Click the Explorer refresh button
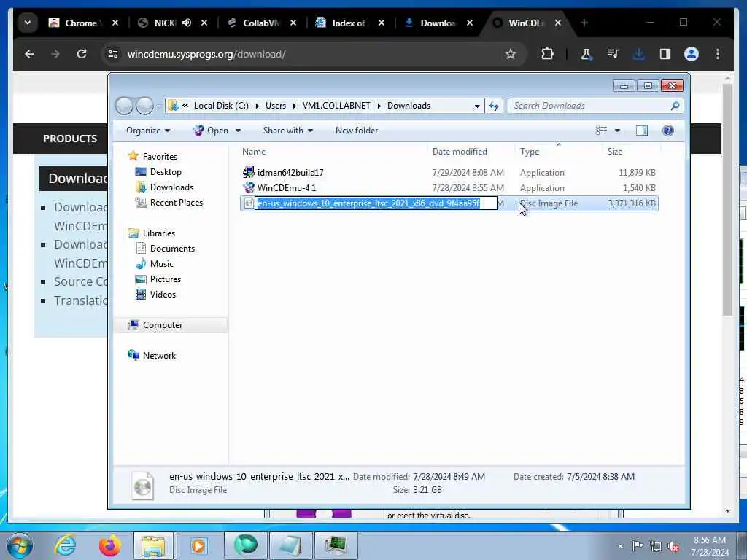The width and height of the screenshot is (747, 560). point(494,106)
